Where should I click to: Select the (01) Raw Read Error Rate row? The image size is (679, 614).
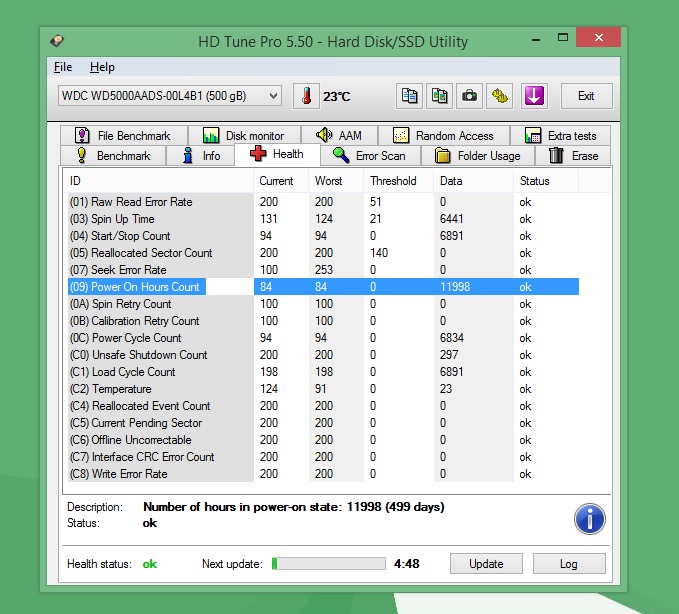pos(323,202)
